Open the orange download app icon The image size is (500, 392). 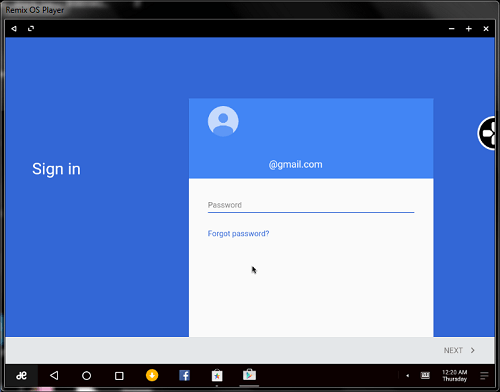[x=152, y=375]
